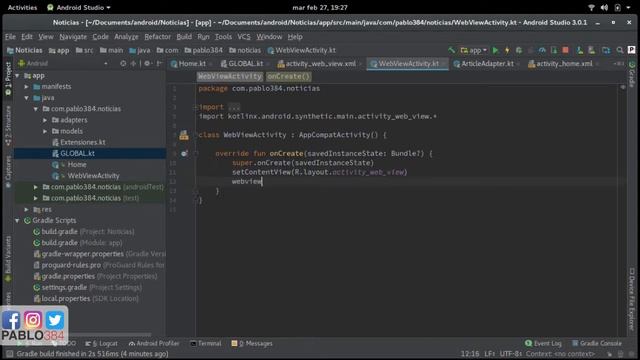Toggle the Terminal tool window
Screen dimensions: 640x360
point(206,344)
